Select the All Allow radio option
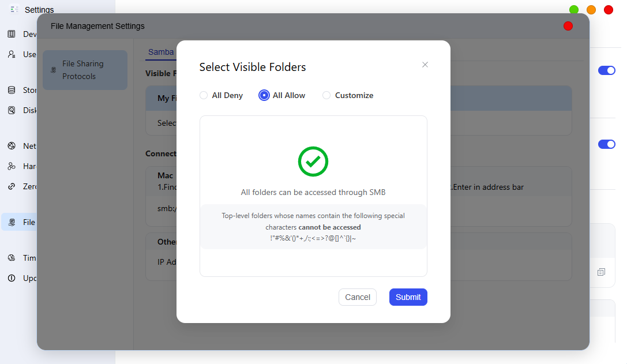Screen dimensions: 627x364 coord(264,95)
